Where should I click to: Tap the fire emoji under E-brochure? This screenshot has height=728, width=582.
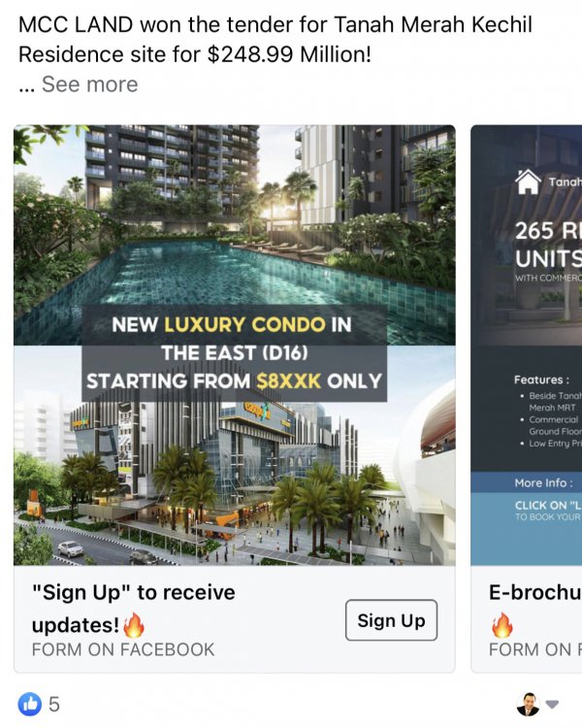(x=502, y=625)
